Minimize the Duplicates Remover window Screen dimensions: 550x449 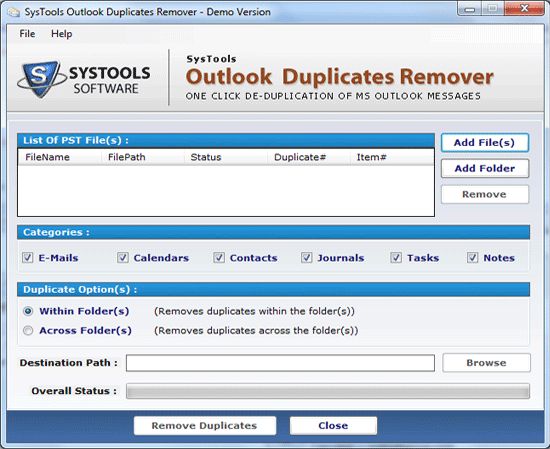click(469, 9)
